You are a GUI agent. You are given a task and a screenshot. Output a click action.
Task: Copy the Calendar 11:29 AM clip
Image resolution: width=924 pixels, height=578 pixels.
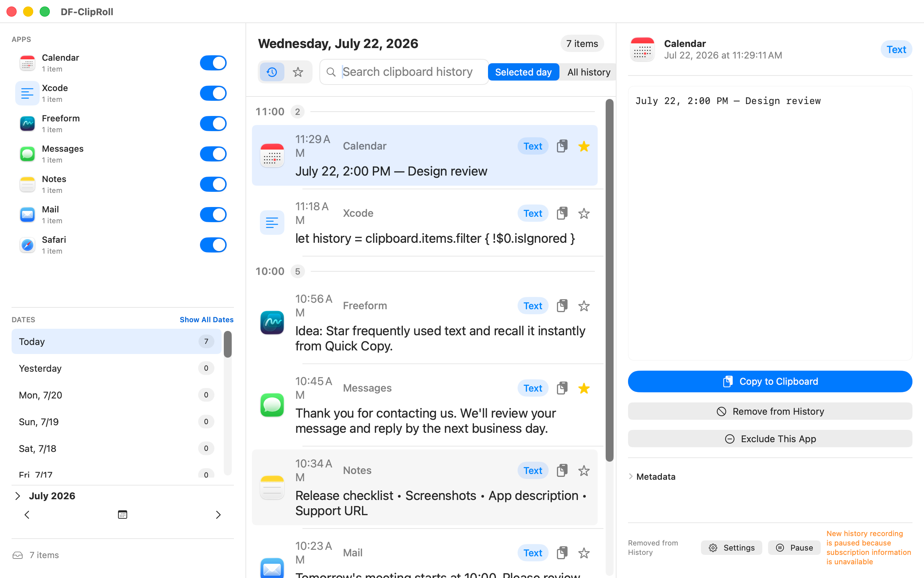pyautogui.click(x=562, y=146)
